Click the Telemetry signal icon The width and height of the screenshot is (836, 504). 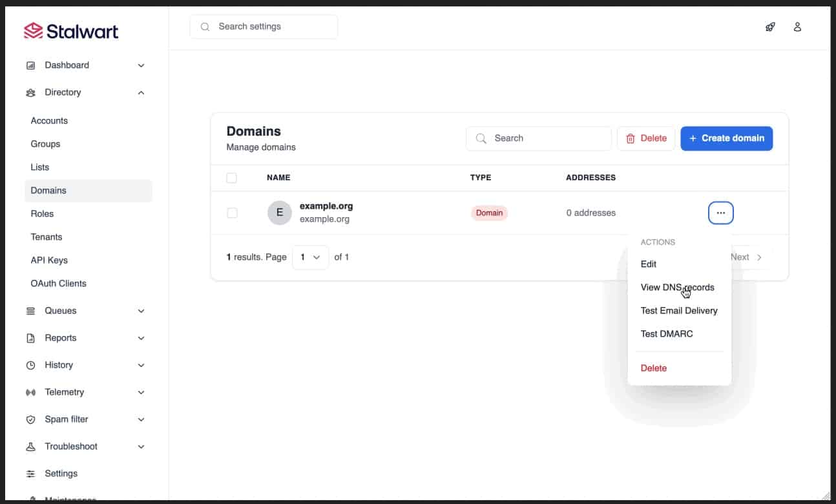[x=30, y=392]
